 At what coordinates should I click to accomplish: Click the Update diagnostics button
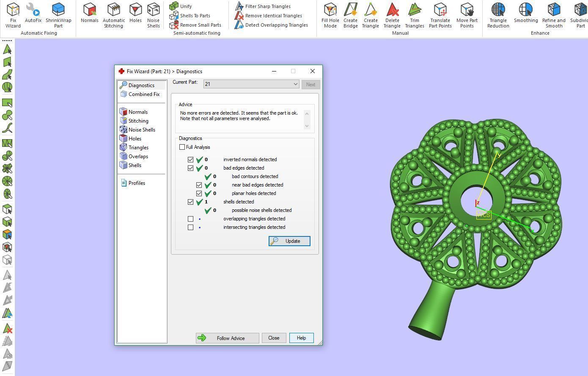coord(289,241)
